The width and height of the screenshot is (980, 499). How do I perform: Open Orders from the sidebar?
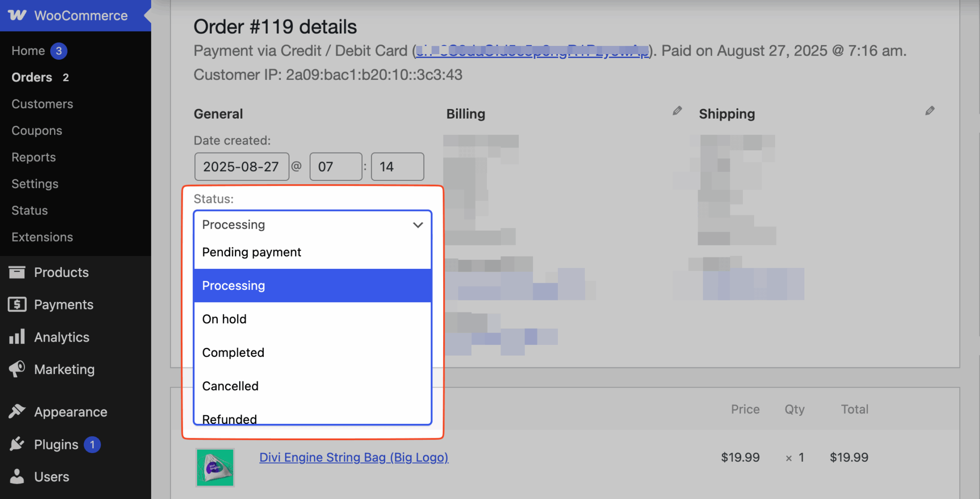coord(32,77)
